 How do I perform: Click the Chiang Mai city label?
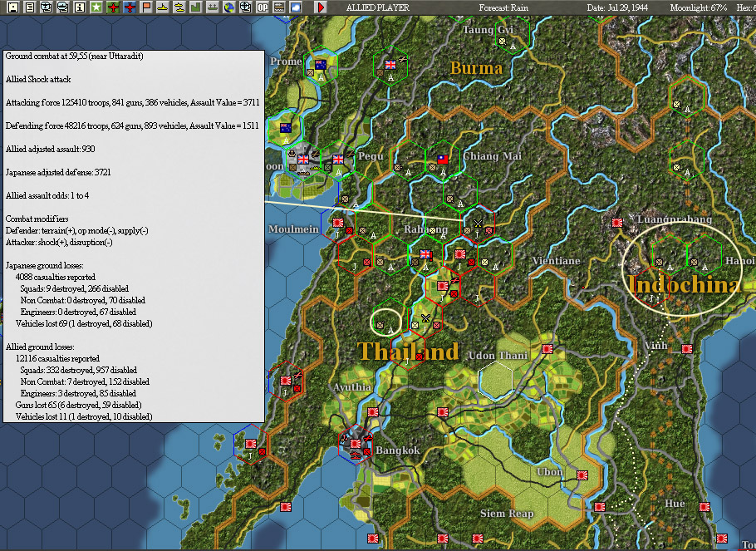(x=492, y=156)
